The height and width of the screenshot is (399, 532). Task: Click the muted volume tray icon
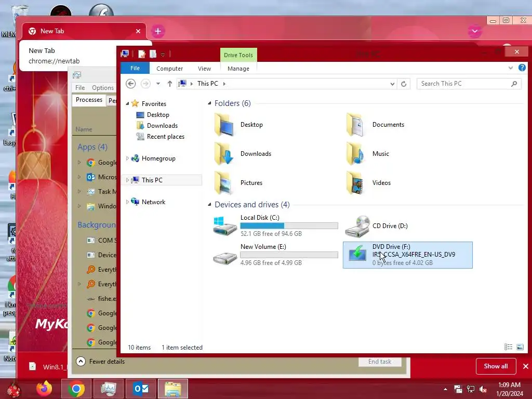point(483,389)
